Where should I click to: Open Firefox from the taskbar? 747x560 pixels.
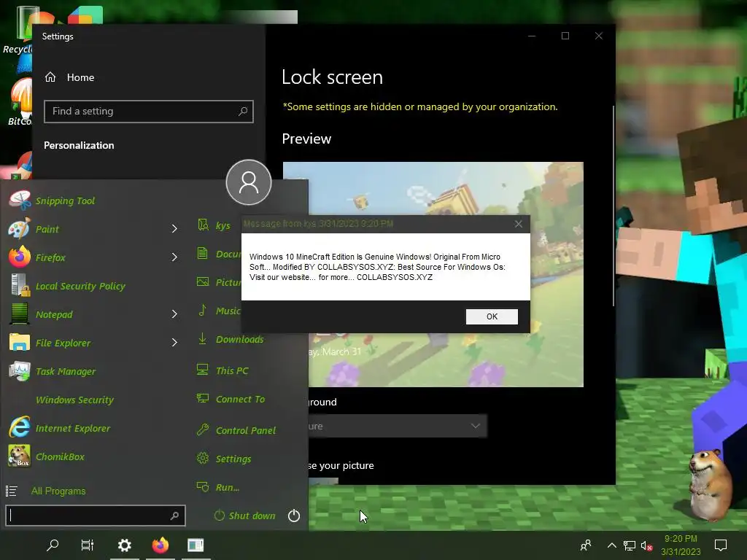click(160, 545)
